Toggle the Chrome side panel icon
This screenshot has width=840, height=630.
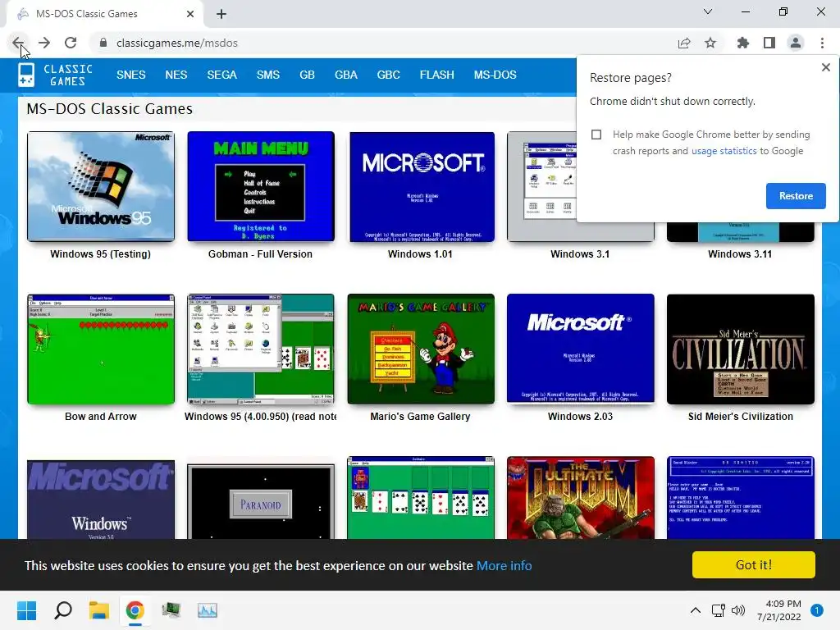(x=769, y=43)
